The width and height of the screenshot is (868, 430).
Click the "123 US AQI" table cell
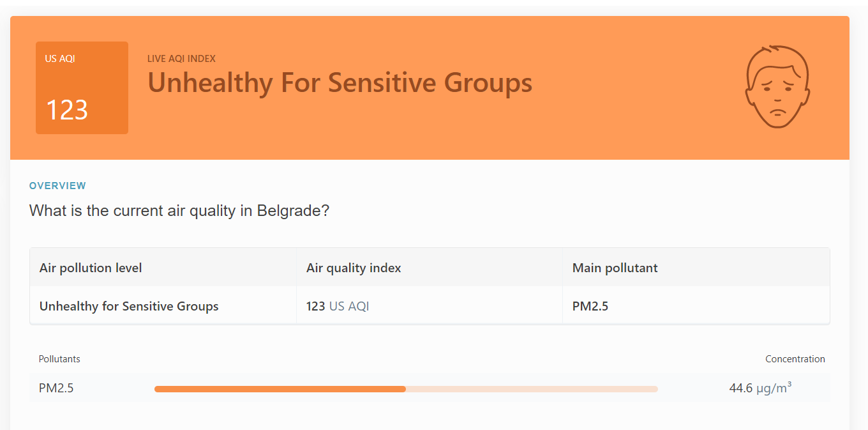[x=338, y=306]
